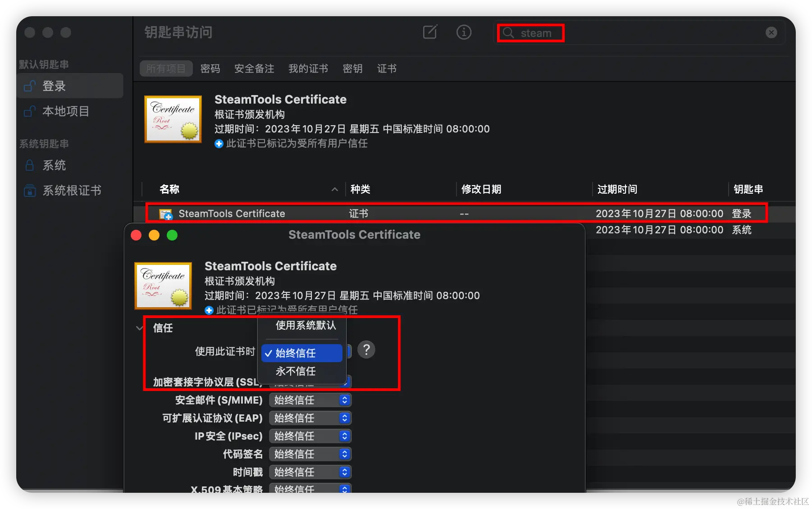Show the 我的证书 tab

coord(308,68)
